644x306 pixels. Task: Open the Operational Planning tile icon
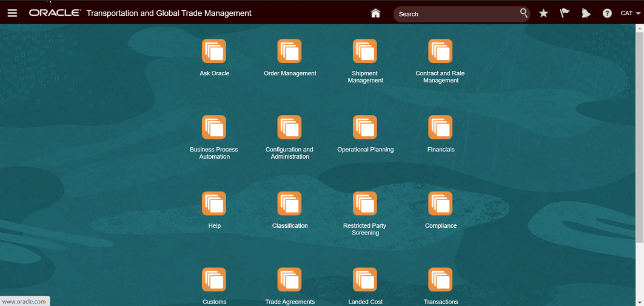click(365, 127)
